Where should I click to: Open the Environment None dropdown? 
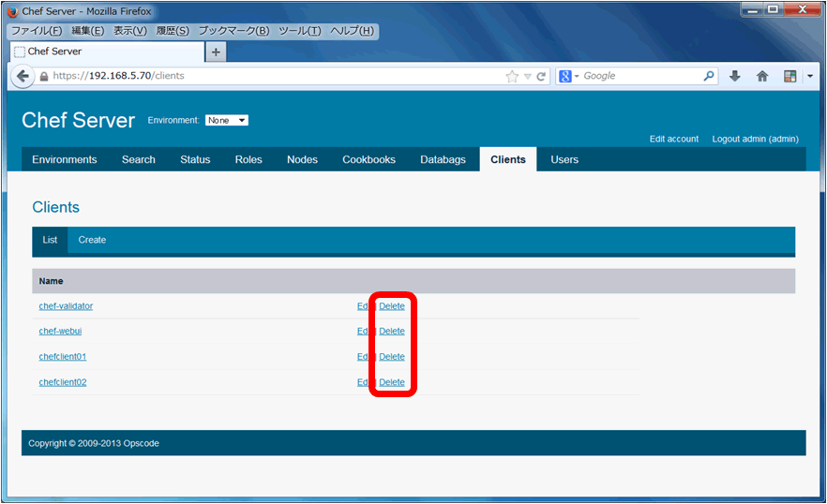tap(227, 120)
